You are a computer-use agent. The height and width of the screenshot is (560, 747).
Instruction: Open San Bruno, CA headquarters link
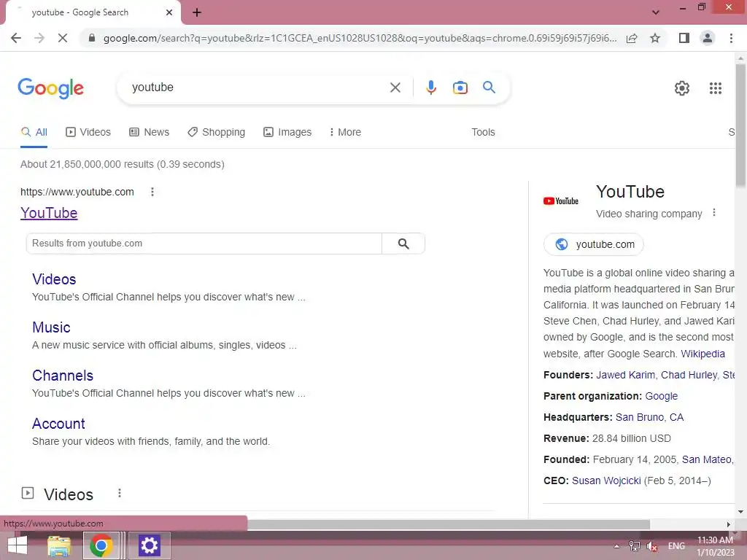pos(649,417)
